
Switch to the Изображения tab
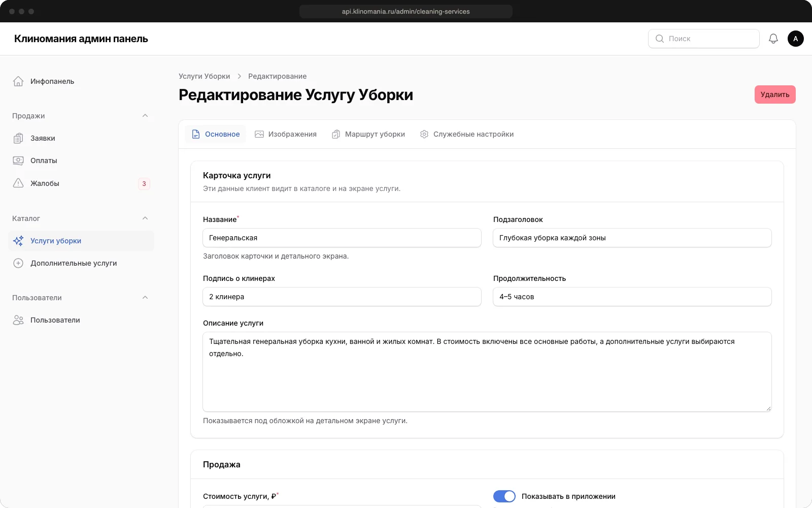pos(286,134)
